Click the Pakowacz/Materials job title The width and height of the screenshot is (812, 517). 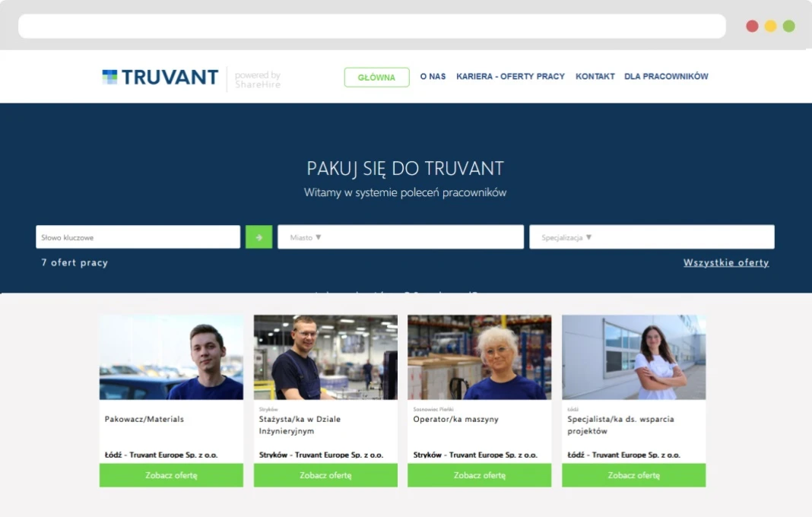144,419
